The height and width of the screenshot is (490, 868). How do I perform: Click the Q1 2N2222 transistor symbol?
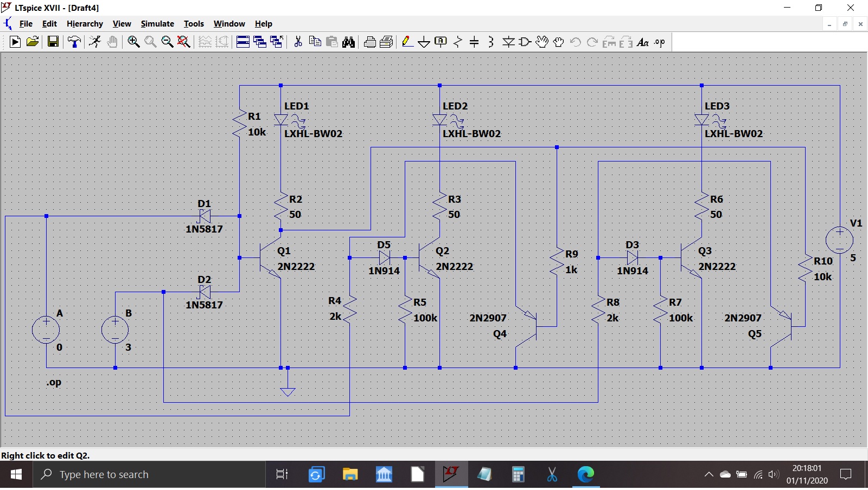pos(270,258)
